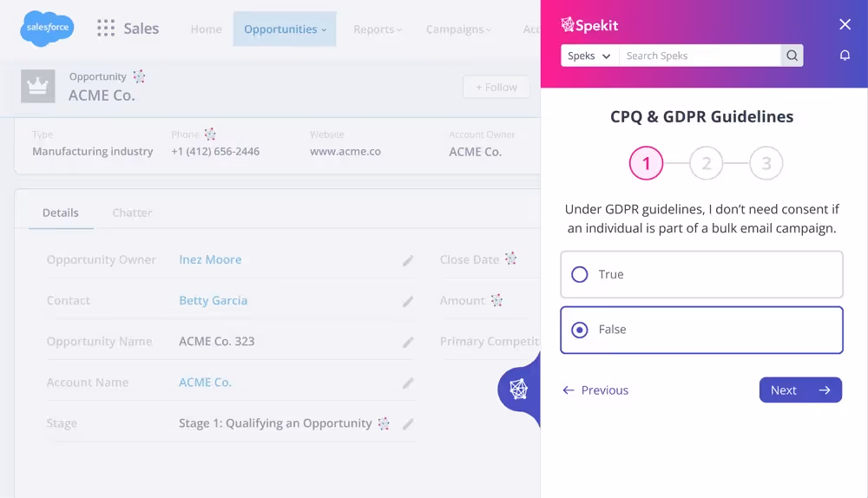Edit Opportunity Owner with pencil icon
Screen dimensions: 868x498
[408, 260]
